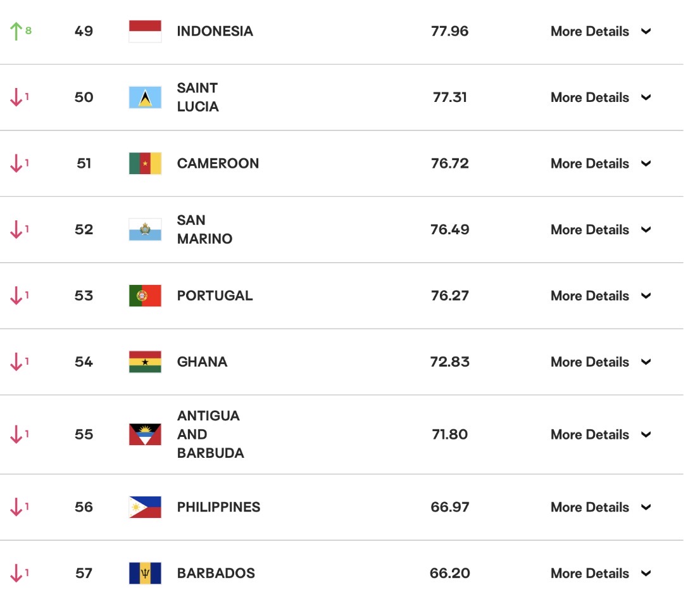Expand the chevron in Indonesia's row
The height and width of the screenshot is (599, 700).
coord(646,31)
